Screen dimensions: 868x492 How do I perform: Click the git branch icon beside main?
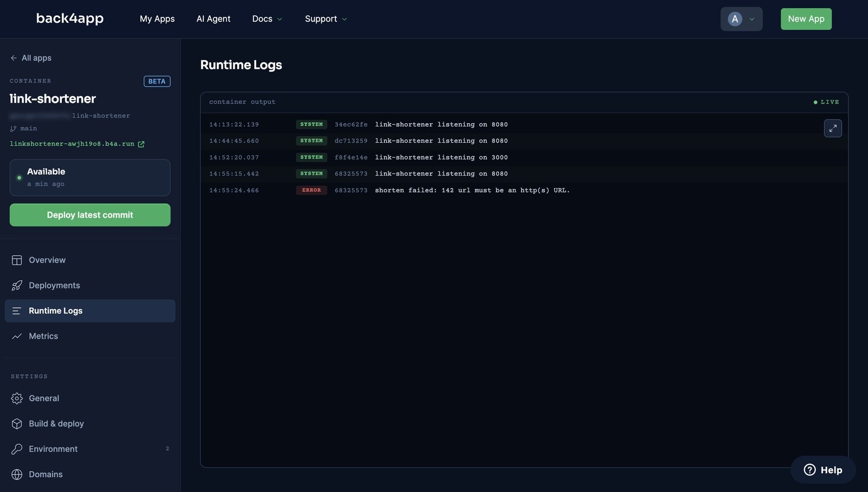pos(13,129)
